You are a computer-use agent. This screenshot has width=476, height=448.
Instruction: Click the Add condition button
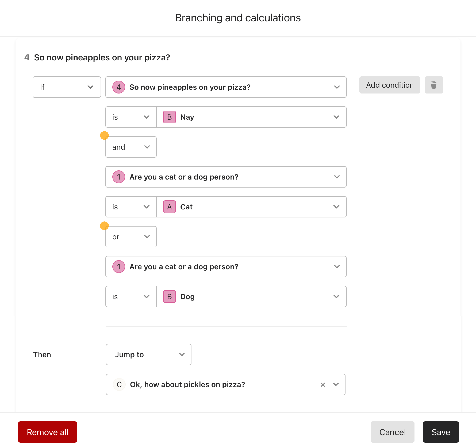390,85
